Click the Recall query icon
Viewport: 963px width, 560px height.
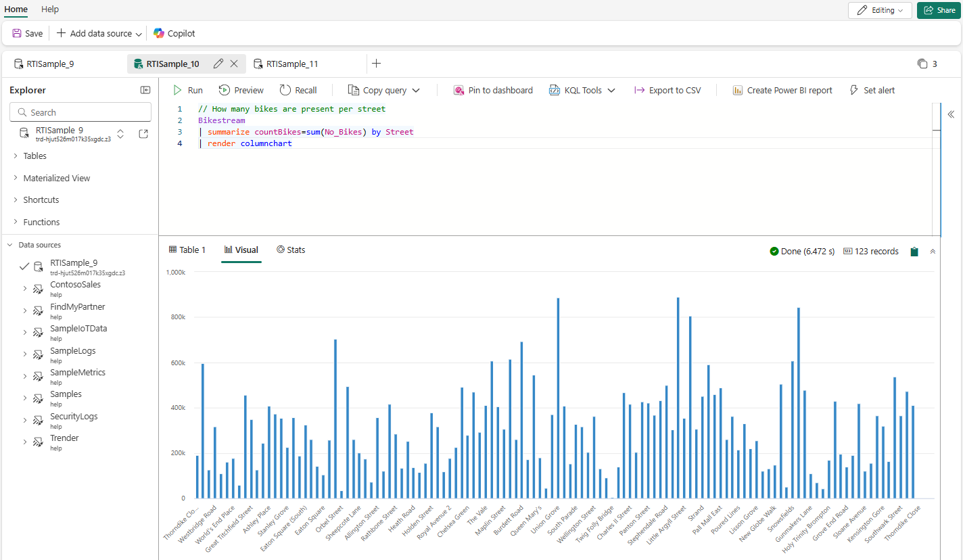285,90
